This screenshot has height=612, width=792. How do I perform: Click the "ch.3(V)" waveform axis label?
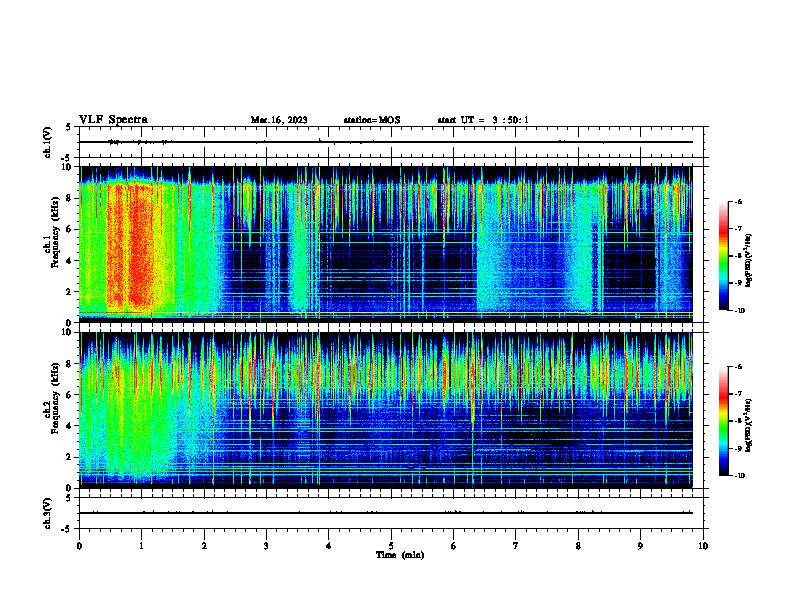tap(48, 513)
